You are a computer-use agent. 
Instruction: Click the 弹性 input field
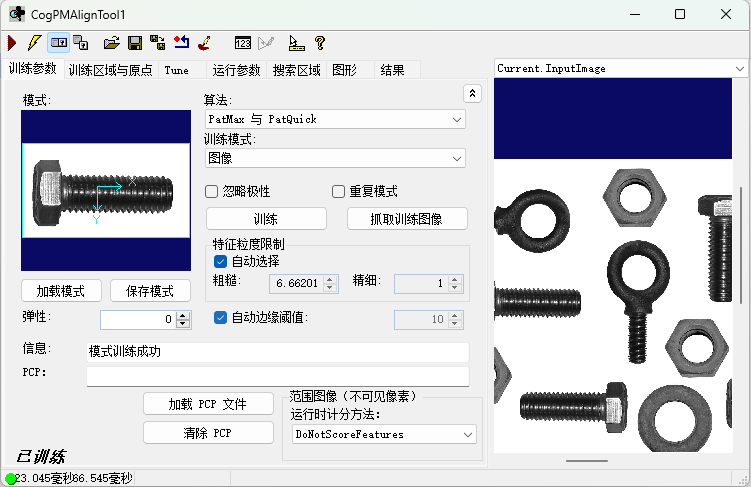[138, 319]
